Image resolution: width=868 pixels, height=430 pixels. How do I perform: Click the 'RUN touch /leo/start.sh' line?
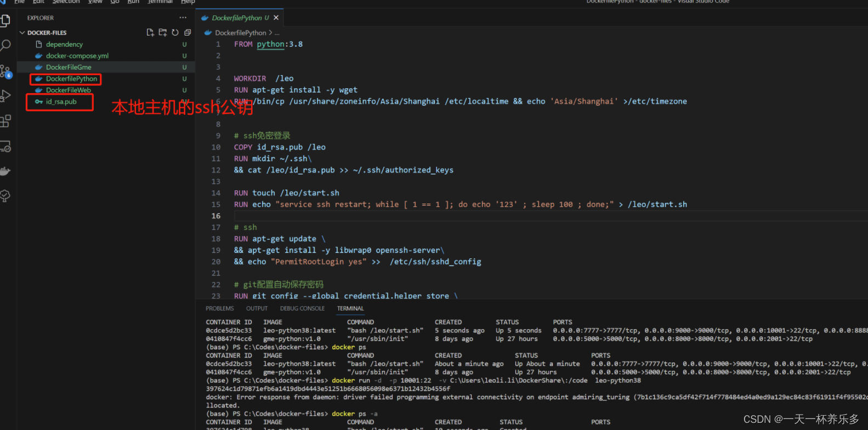tap(286, 194)
